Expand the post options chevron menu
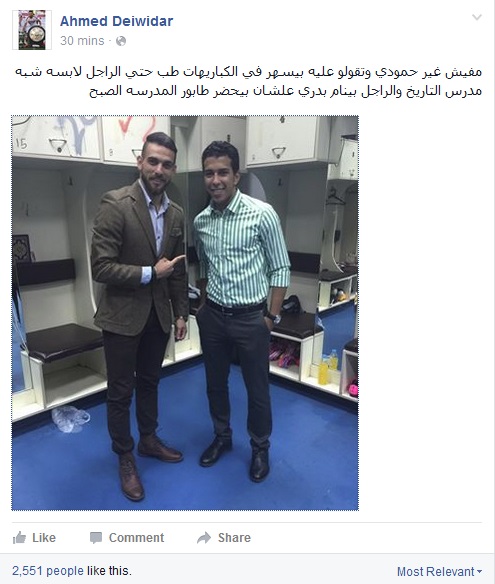495x584 pixels. pos(477,17)
